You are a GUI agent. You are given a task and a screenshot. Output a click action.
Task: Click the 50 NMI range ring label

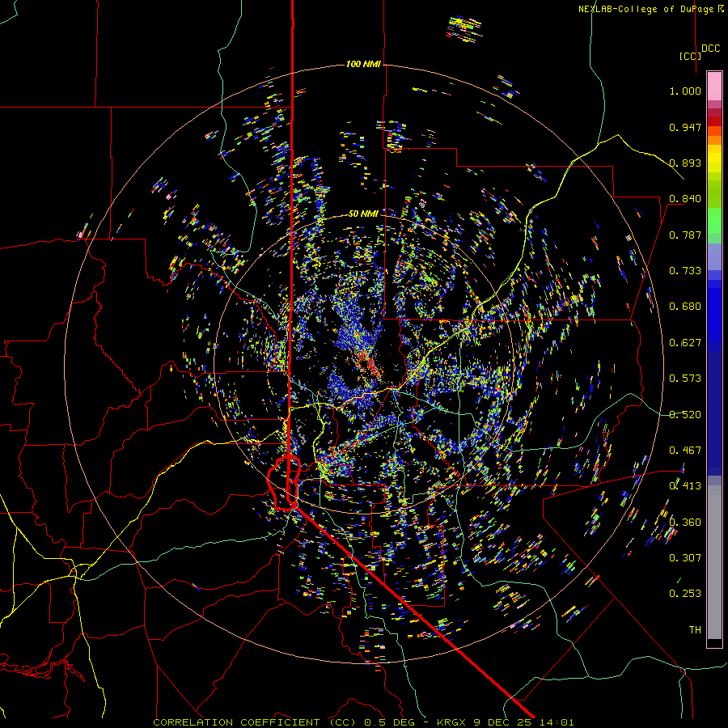[363, 214]
